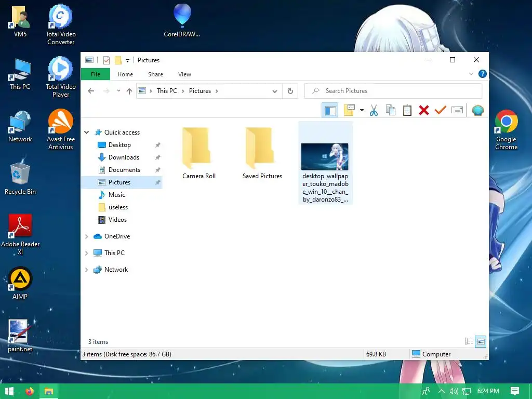The image size is (532, 399).
Task: Click the Properties quick access toolbar icon
Action: [x=106, y=60]
